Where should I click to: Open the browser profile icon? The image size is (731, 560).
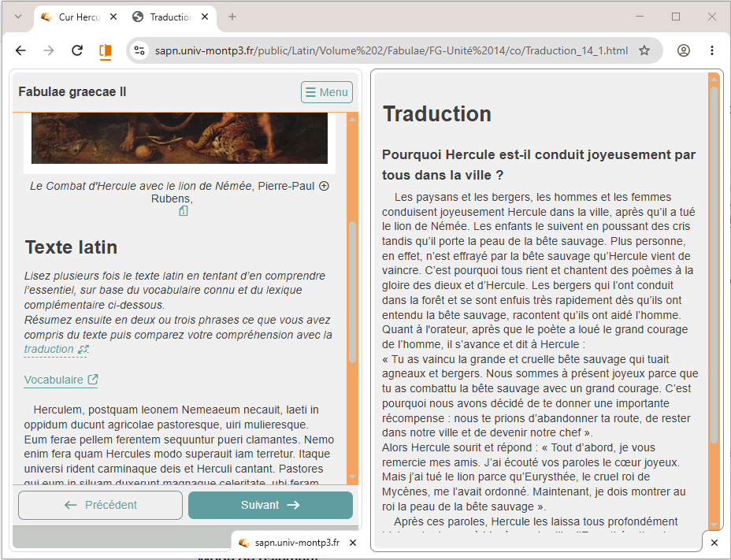(684, 50)
